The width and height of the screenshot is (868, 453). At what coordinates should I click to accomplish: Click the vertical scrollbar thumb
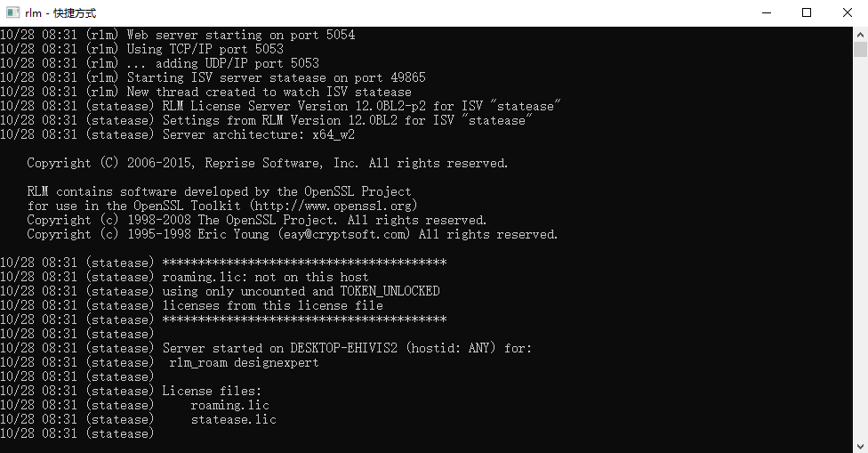pos(861,52)
